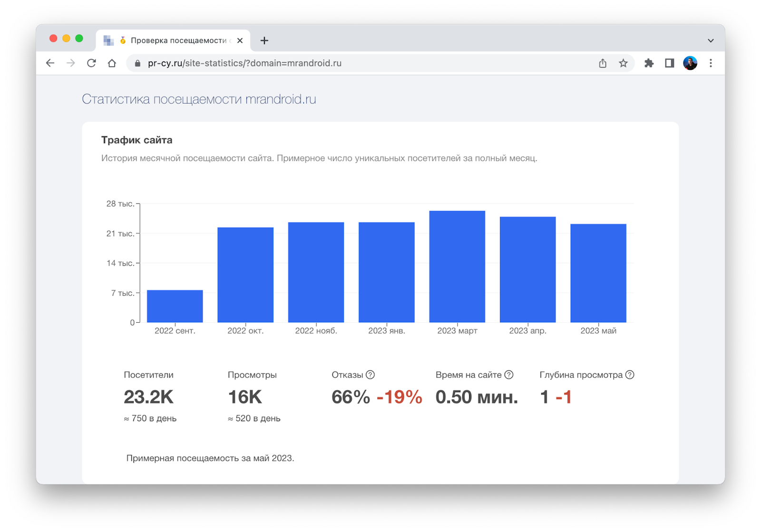The width and height of the screenshot is (761, 532).
Task: Click the padlock site info icon
Action: coord(138,63)
